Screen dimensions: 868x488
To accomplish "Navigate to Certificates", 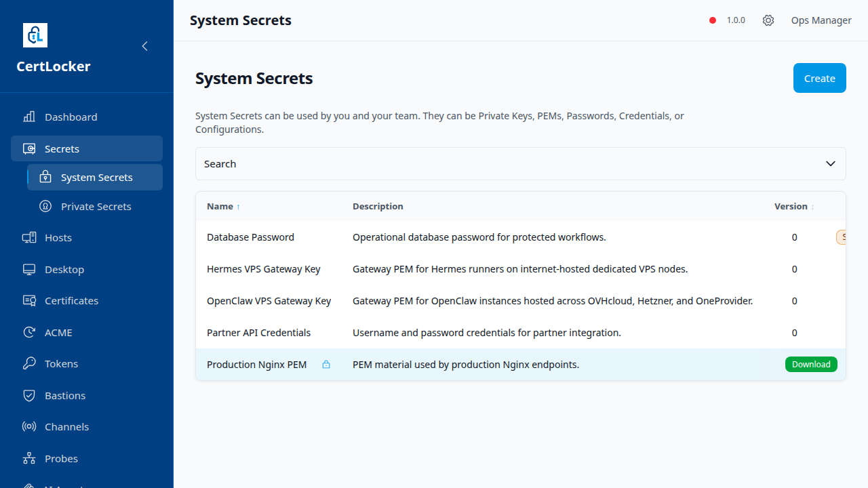I will click(87, 300).
